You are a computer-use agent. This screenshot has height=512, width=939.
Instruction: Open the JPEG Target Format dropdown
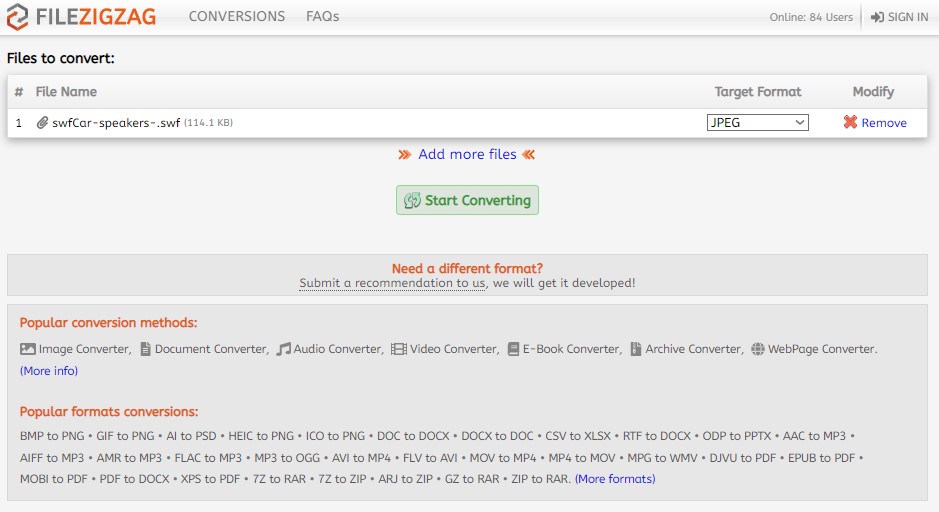758,122
